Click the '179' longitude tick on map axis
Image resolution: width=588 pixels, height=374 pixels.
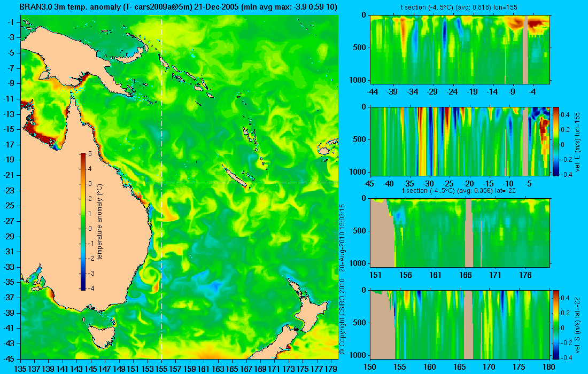point(332,368)
